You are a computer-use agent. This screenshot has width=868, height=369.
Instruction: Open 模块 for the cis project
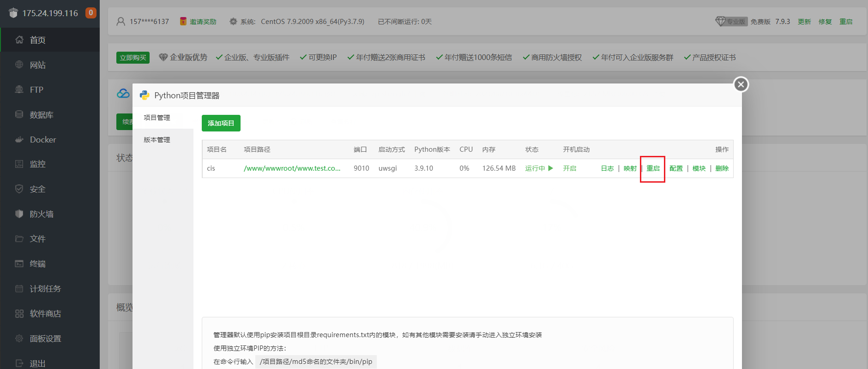coord(699,168)
